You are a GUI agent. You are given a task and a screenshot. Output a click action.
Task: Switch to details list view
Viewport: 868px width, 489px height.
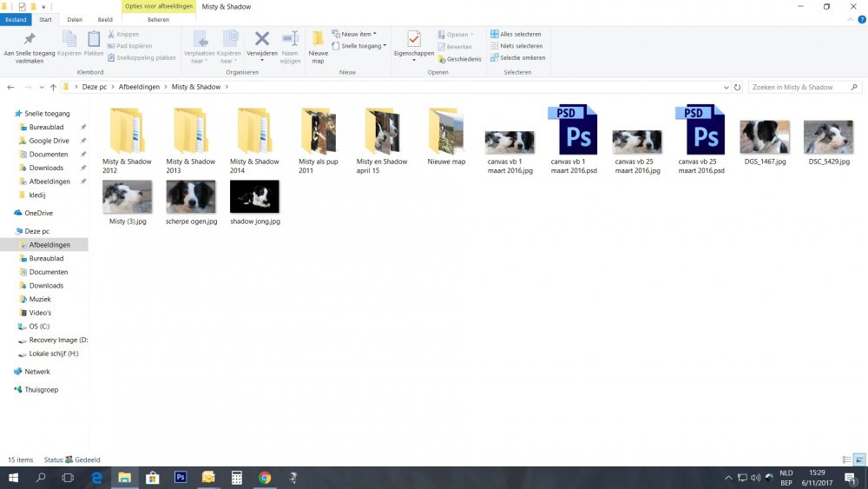(x=847, y=459)
